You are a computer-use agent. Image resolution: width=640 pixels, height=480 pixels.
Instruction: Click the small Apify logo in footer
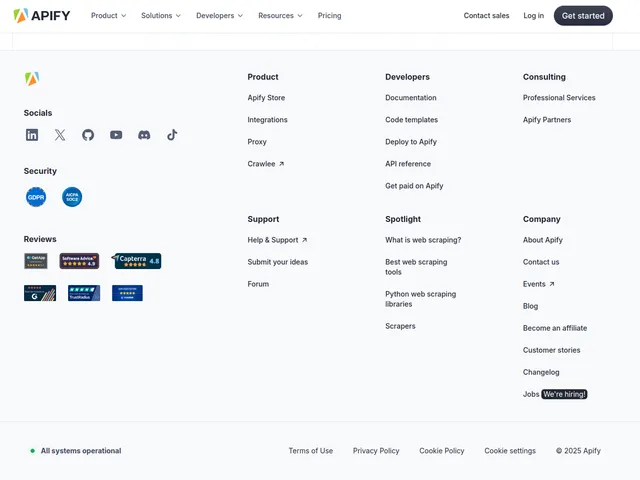32,78
